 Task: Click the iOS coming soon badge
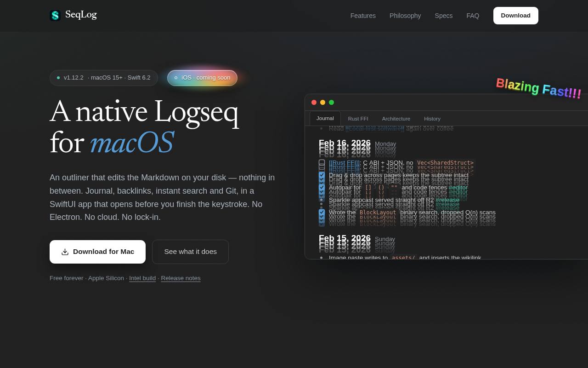[202, 78]
